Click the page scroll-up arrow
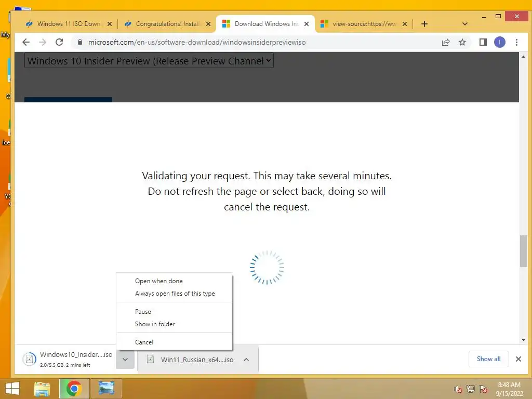The image size is (532, 399). click(523, 57)
